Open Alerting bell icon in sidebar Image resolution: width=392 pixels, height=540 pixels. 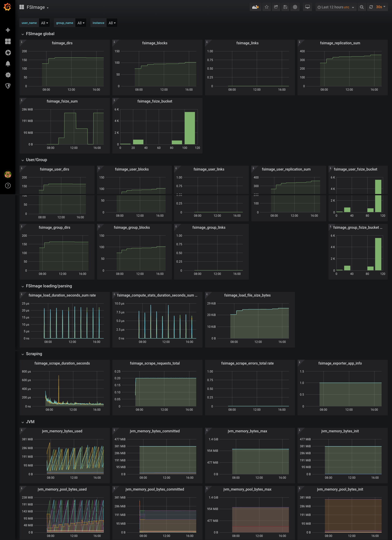(x=8, y=64)
